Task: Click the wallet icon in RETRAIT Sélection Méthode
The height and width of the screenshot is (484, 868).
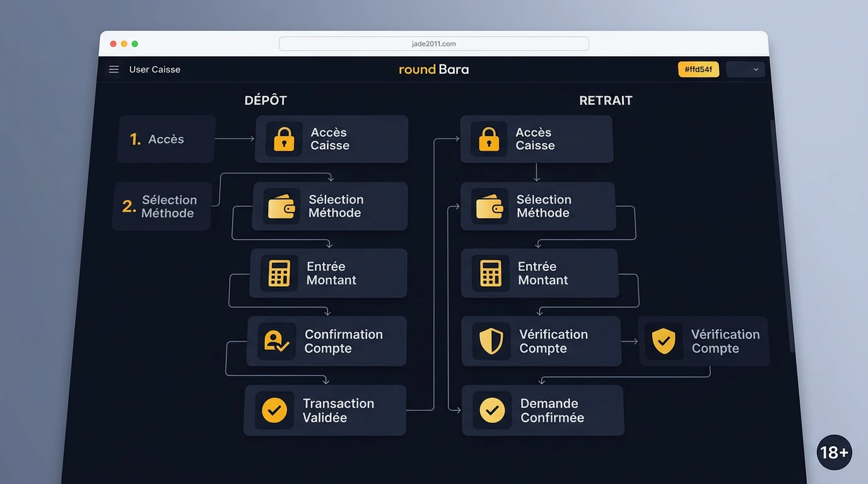Action: tap(490, 206)
